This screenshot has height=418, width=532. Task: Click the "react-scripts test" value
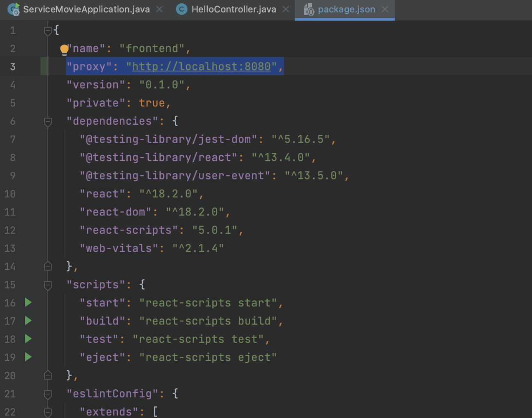[x=198, y=339]
